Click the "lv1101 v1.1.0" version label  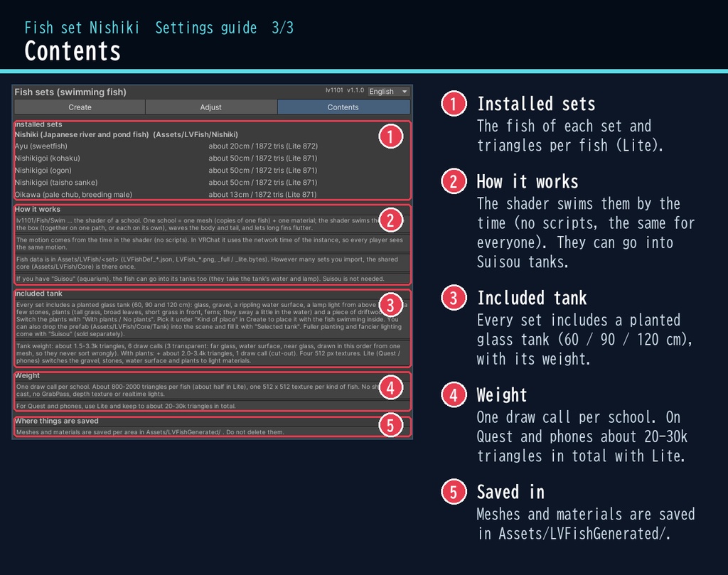click(x=345, y=90)
